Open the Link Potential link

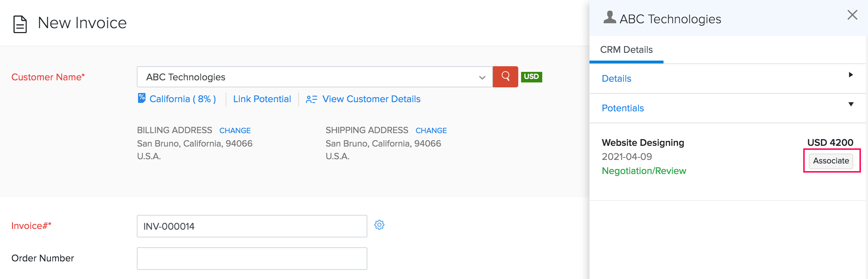pyautogui.click(x=262, y=99)
